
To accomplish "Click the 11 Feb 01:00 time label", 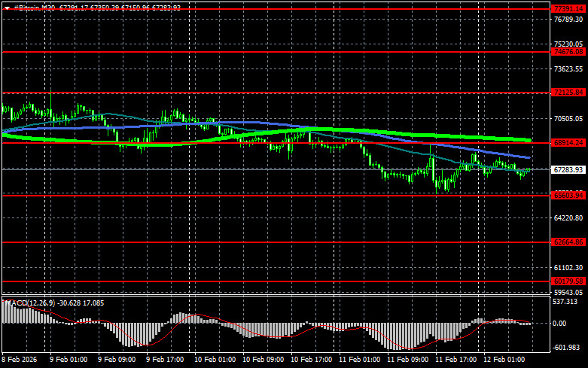I will click(x=359, y=360).
